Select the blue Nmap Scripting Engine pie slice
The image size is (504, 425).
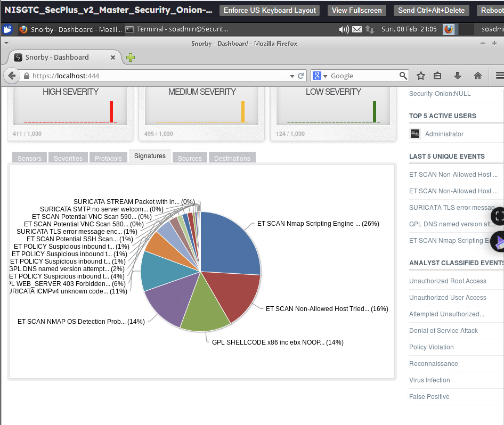click(229, 244)
